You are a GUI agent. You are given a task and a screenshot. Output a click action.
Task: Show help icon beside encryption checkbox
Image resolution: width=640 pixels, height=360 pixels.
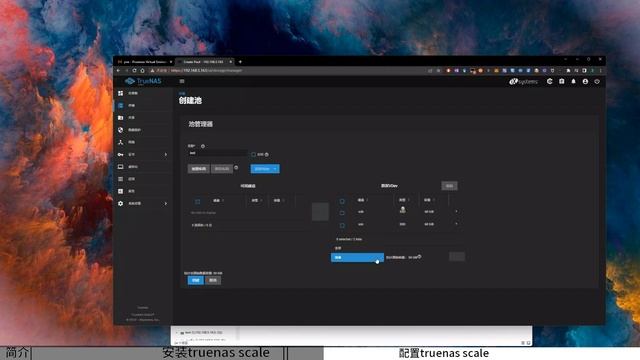267,154
